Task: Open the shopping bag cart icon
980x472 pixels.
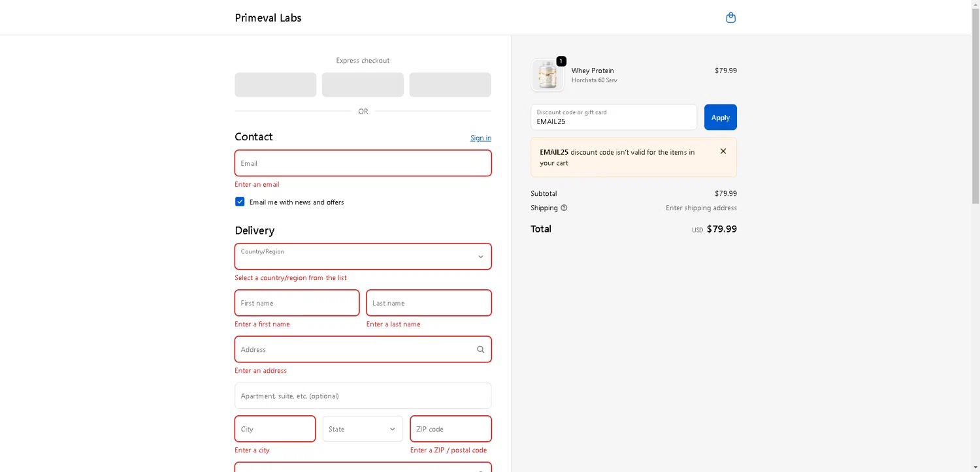Action: click(731, 18)
